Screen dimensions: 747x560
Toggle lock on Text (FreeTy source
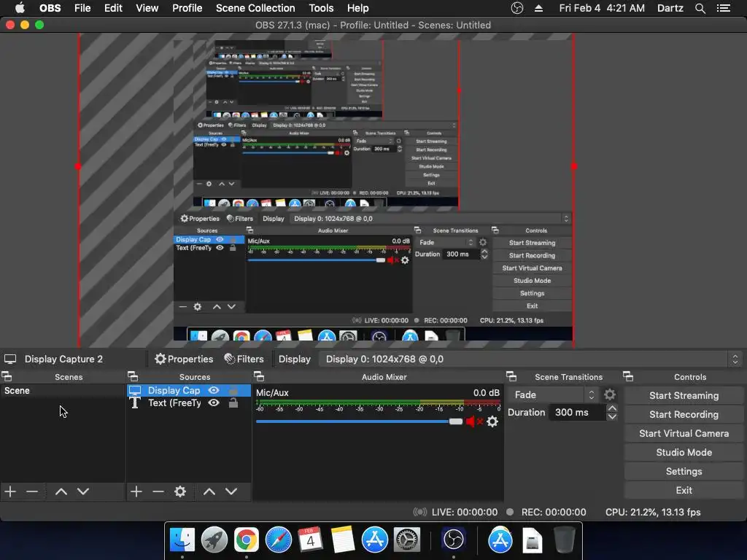tap(233, 402)
